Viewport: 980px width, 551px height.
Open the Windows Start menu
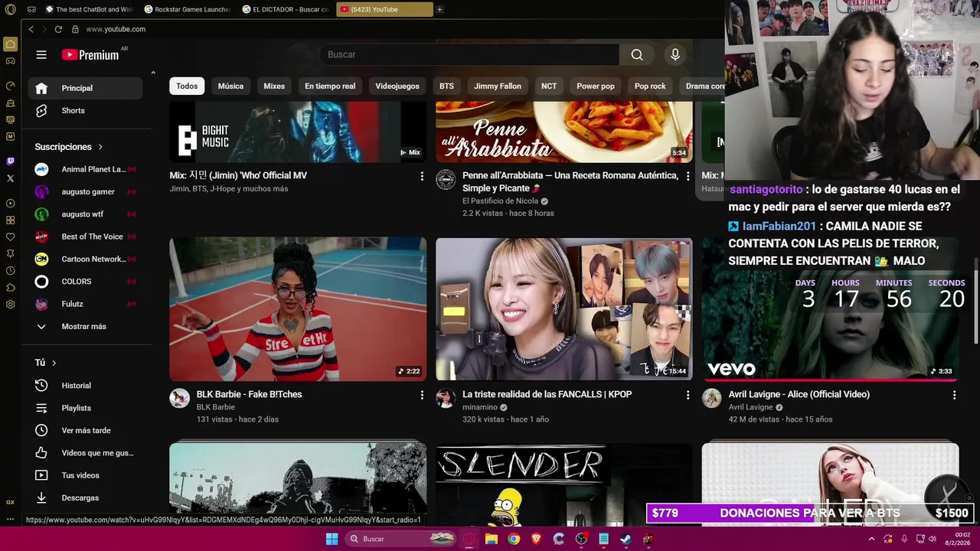tap(332, 539)
